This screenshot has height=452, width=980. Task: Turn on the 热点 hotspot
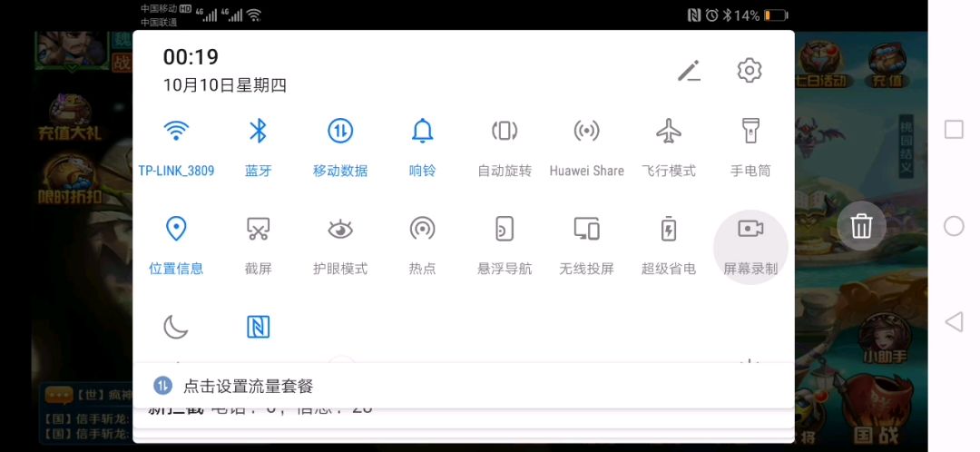coord(423,246)
